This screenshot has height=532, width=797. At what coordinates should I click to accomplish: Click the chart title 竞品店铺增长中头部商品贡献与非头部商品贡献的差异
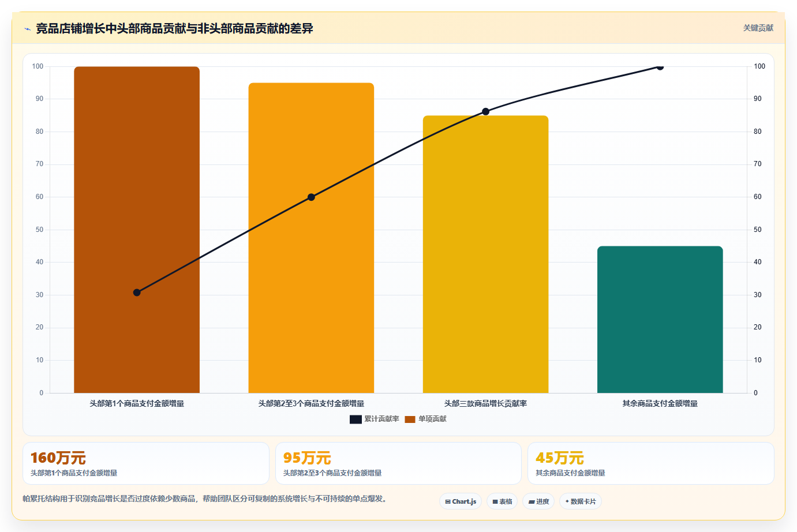[x=174, y=28]
